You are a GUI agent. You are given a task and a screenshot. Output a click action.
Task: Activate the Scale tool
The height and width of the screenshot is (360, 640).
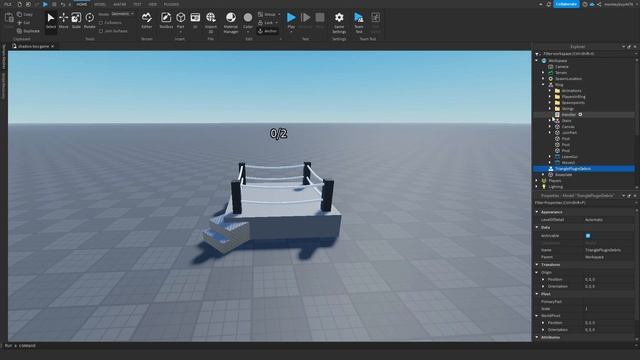[76, 21]
